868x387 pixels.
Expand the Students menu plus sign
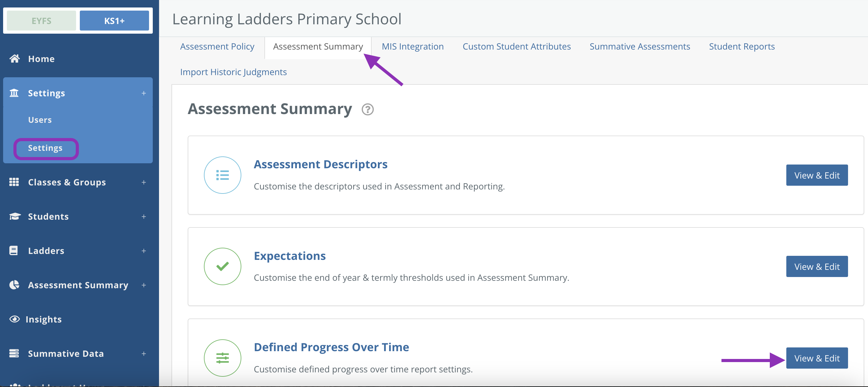(x=144, y=216)
